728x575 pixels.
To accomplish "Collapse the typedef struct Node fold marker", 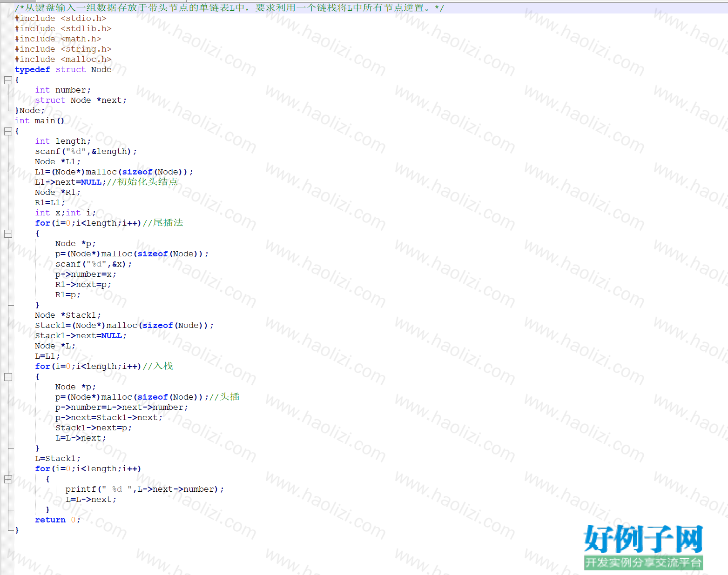I will click(8, 80).
